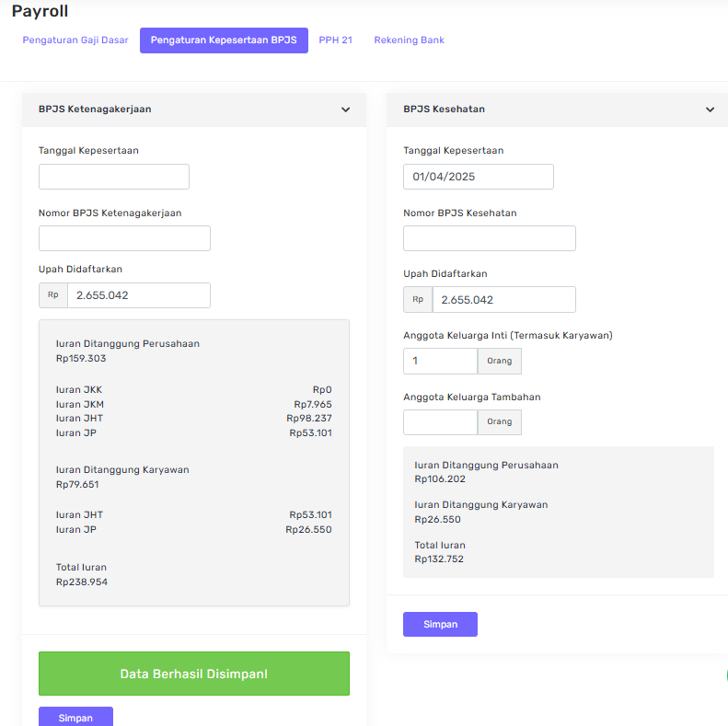Select the Pengaturan Kepesertaan BPJS tab
Screen dimensions: 728x726
coord(224,40)
